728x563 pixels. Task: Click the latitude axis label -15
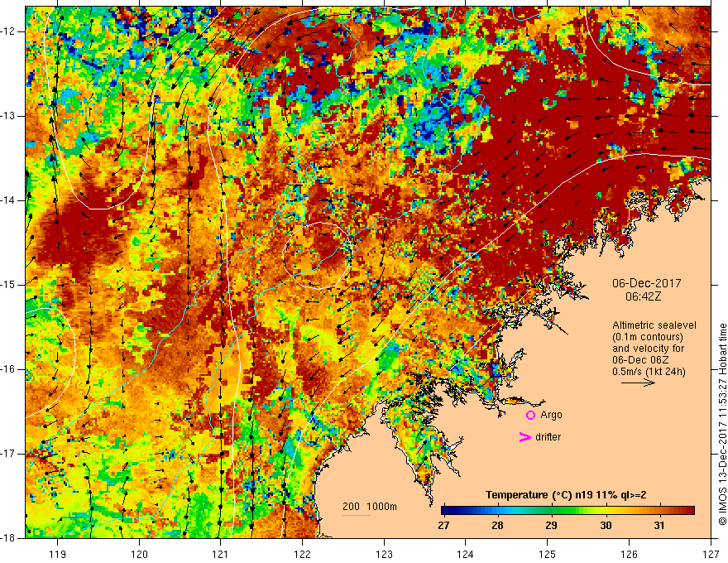8,285
